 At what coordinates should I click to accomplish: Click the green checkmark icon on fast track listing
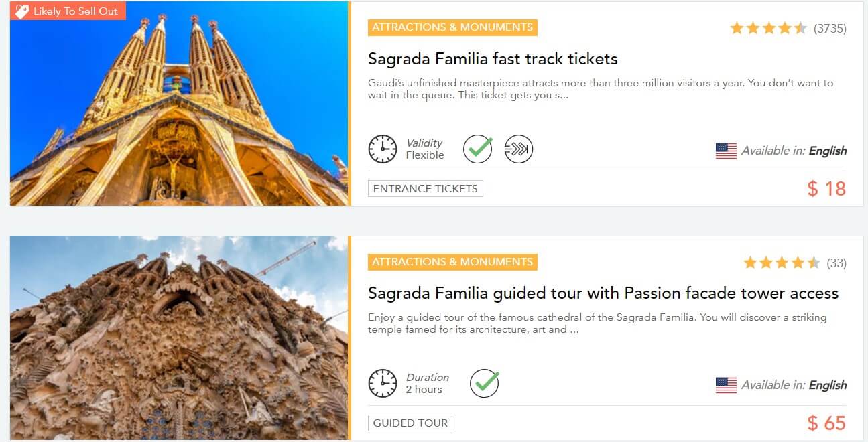click(x=478, y=149)
